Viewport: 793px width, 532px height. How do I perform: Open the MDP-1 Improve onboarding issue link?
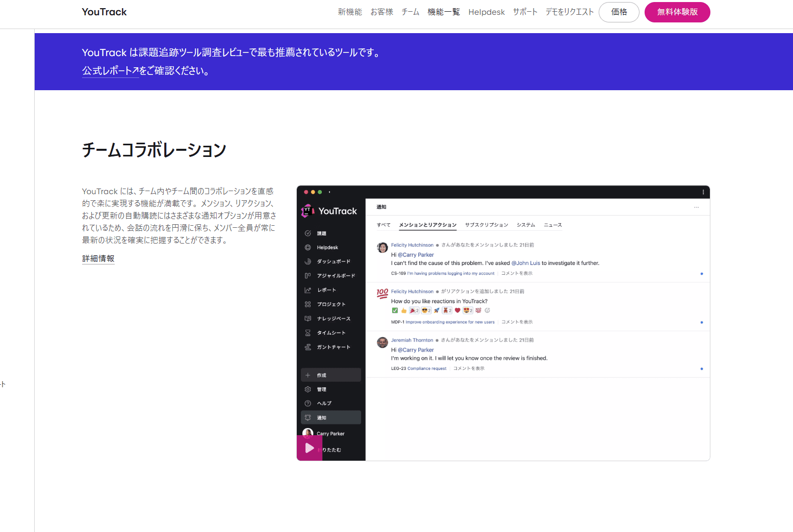443,322
